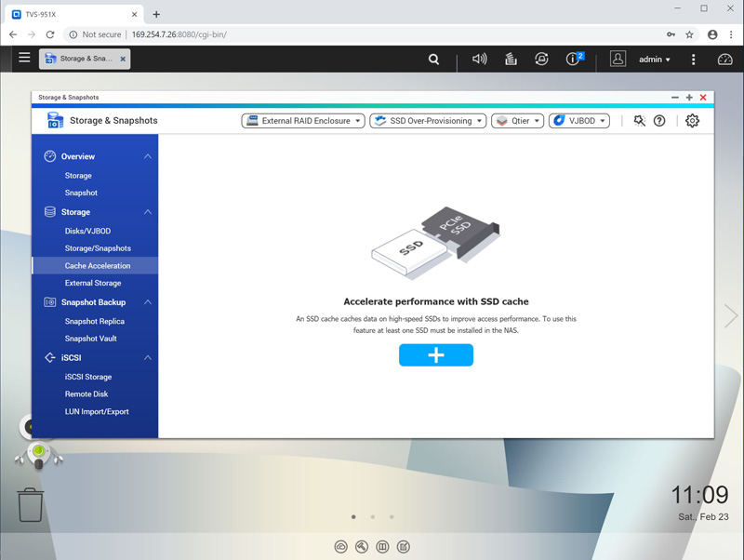Open event notifications info icon

pyautogui.click(x=574, y=59)
